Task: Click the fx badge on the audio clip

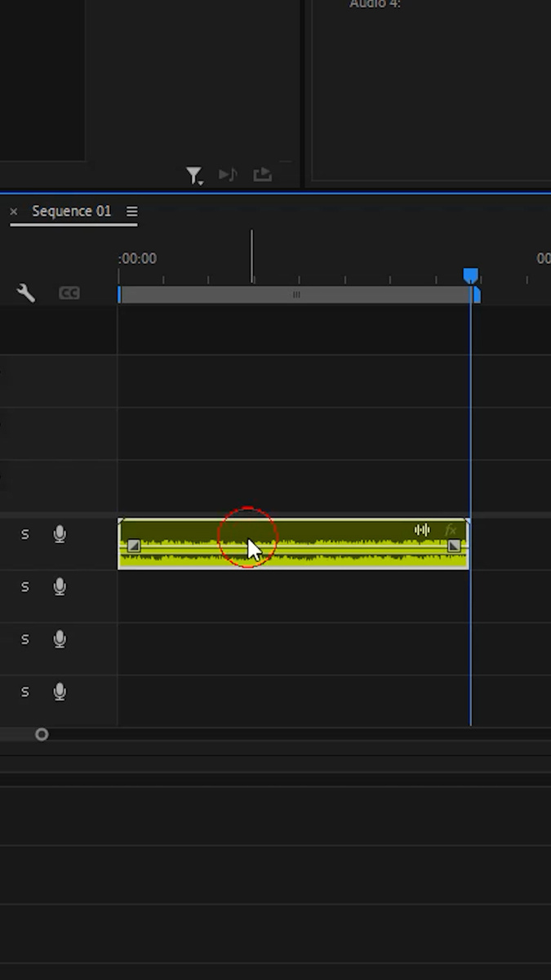Action: click(x=451, y=530)
